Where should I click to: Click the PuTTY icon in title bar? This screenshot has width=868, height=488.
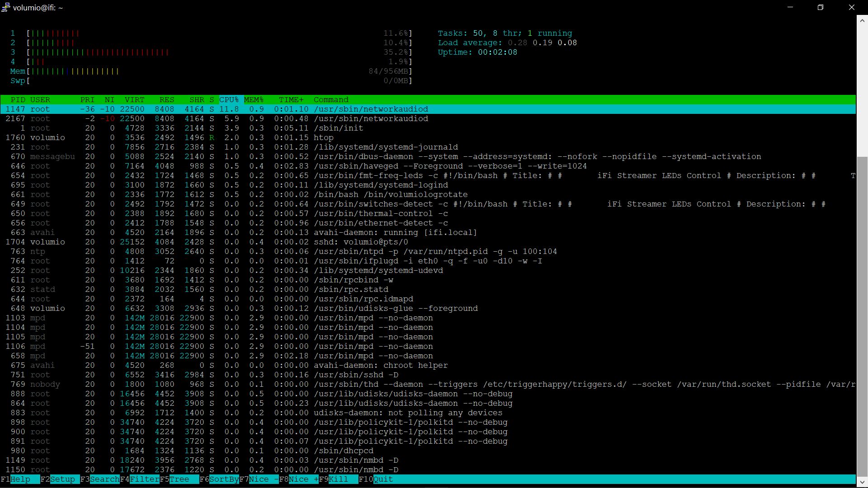tap(6, 7)
